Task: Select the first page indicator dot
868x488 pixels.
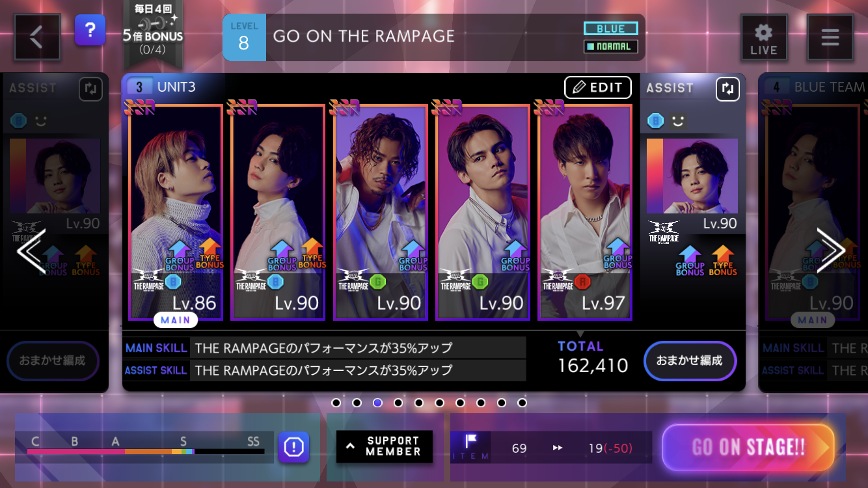Action: click(336, 403)
